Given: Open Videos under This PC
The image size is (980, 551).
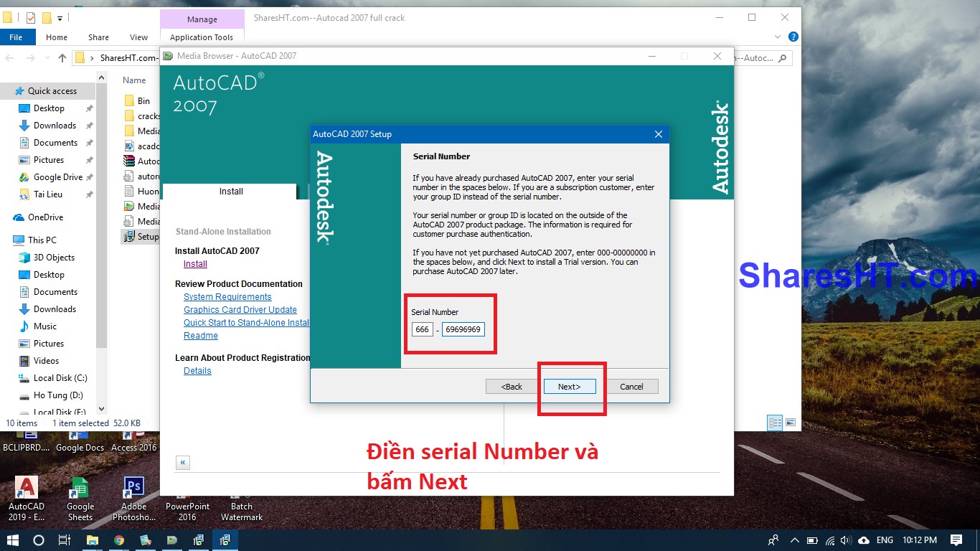Looking at the screenshot, I should [46, 361].
